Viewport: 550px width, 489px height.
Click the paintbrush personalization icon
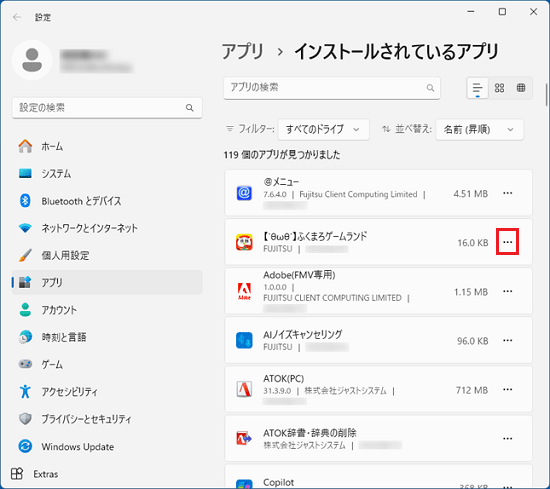coord(25,255)
